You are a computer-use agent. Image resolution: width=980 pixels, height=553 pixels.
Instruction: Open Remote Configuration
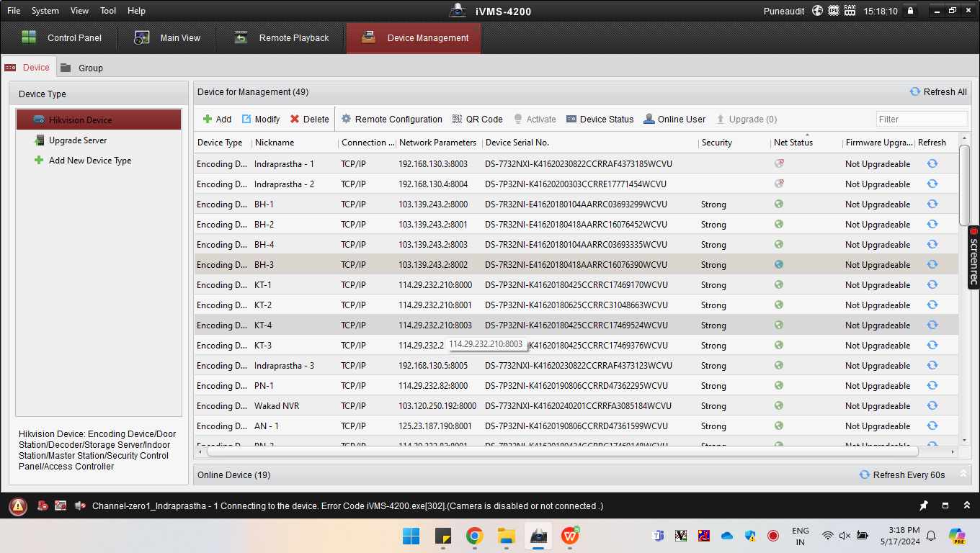pyautogui.click(x=392, y=120)
